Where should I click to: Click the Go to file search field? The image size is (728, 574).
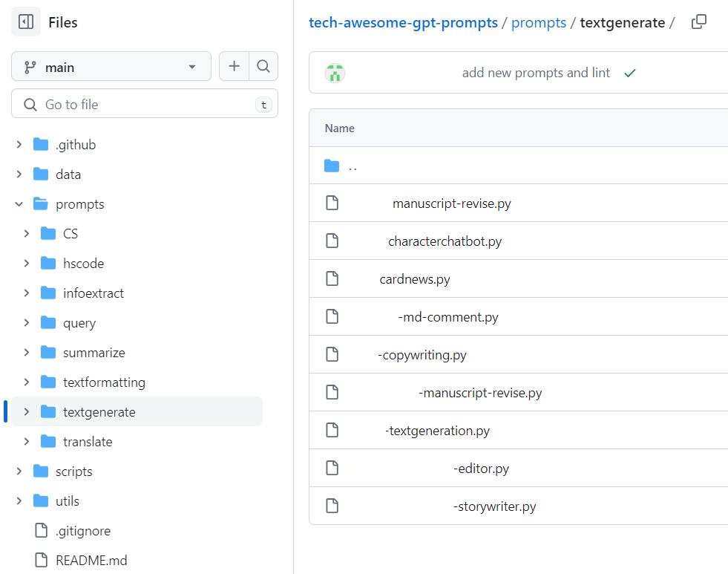(x=145, y=105)
